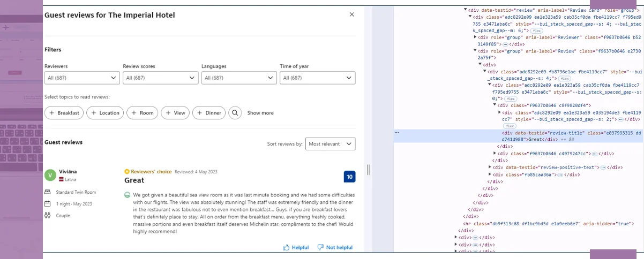
Task: Click the bed icon beside Standard Twin Room
Action: tap(47, 192)
